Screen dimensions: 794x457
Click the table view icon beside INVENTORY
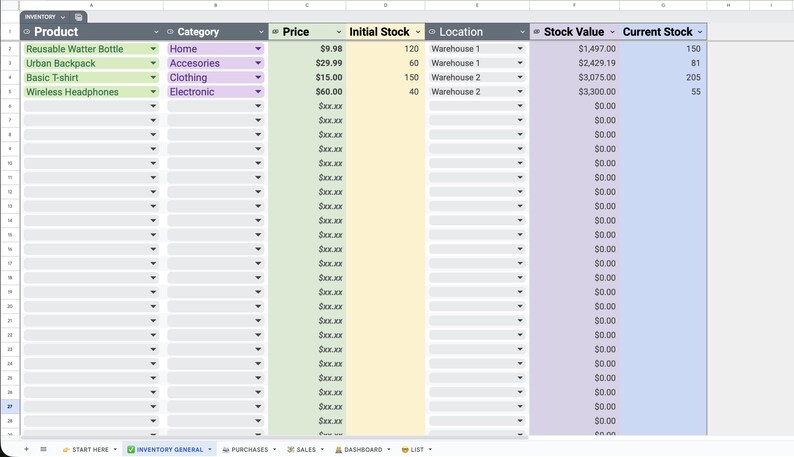tap(78, 17)
